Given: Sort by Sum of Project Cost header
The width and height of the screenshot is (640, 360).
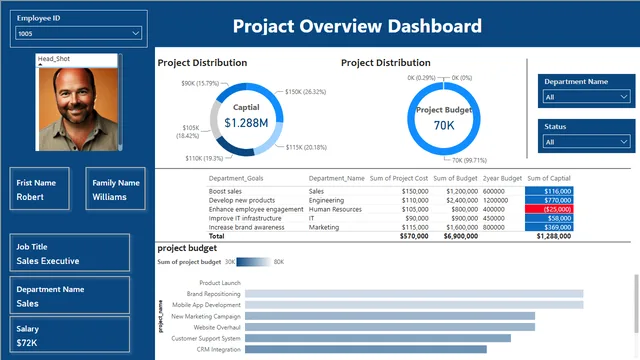Looking at the screenshot, I should pos(399,178).
